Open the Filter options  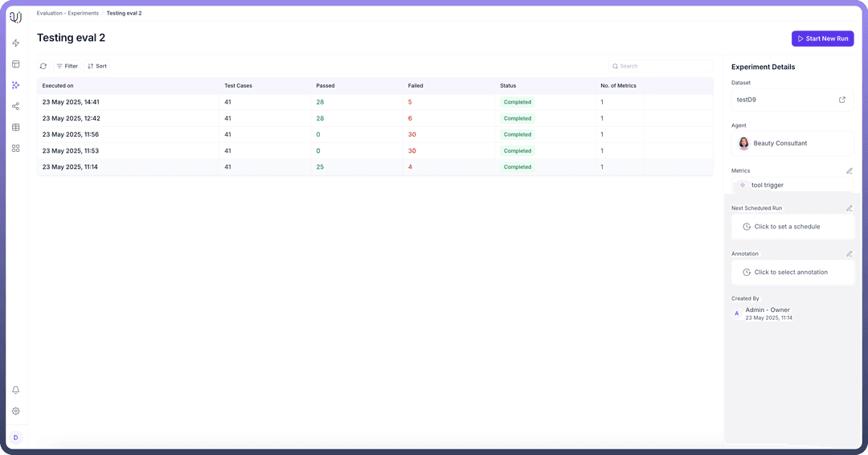[x=68, y=66]
